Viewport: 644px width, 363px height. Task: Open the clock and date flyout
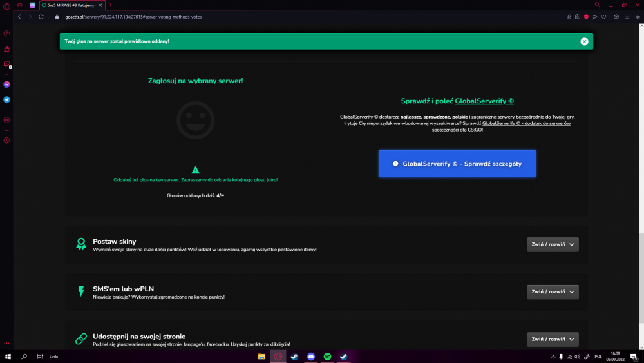tap(615, 357)
